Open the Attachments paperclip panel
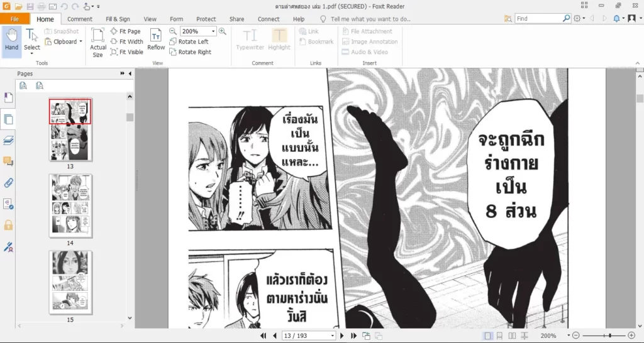Image resolution: width=644 pixels, height=343 pixels. [x=8, y=183]
